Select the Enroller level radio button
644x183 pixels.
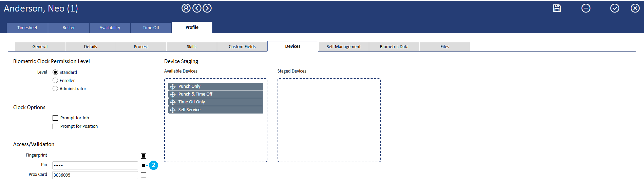point(55,80)
